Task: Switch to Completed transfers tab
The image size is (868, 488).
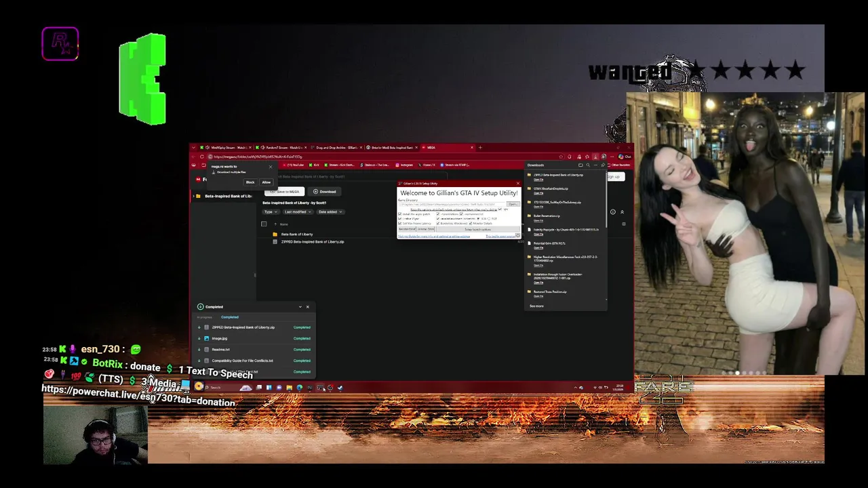Action: pos(229,317)
